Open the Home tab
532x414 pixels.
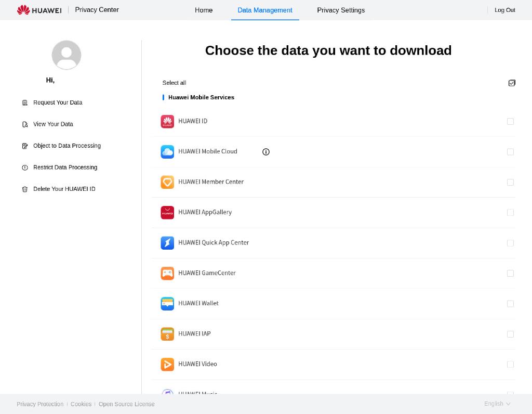pos(204,10)
